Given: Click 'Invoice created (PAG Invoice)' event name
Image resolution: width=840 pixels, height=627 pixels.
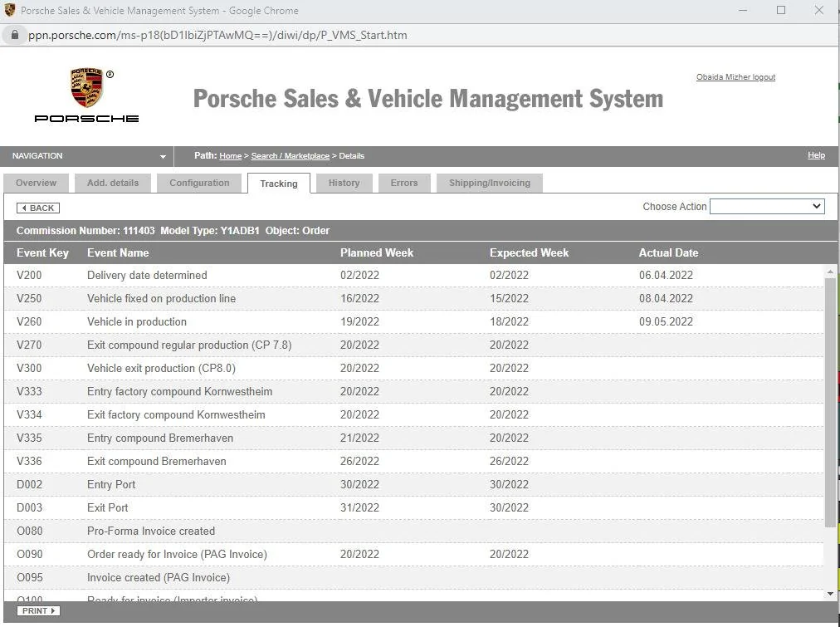Looking at the screenshot, I should tap(159, 578).
